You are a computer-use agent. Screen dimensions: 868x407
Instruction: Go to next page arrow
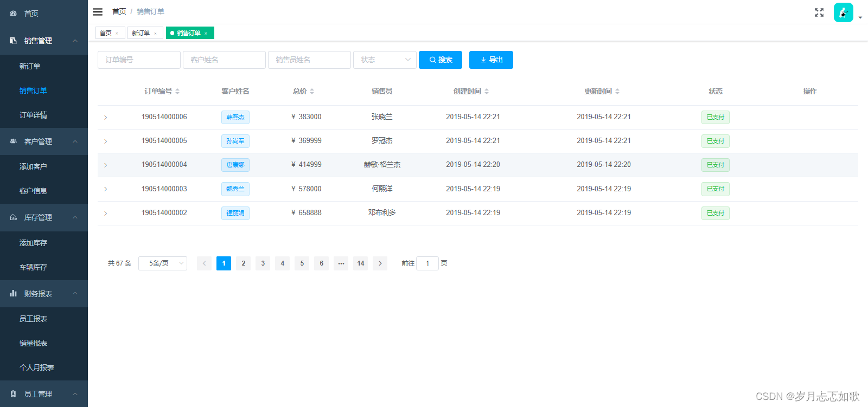click(x=380, y=263)
